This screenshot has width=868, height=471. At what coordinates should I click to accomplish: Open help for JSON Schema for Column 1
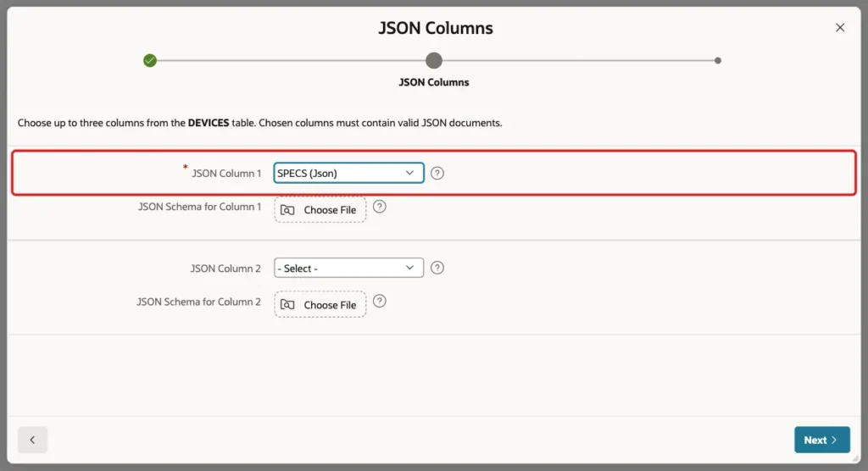tap(379, 207)
